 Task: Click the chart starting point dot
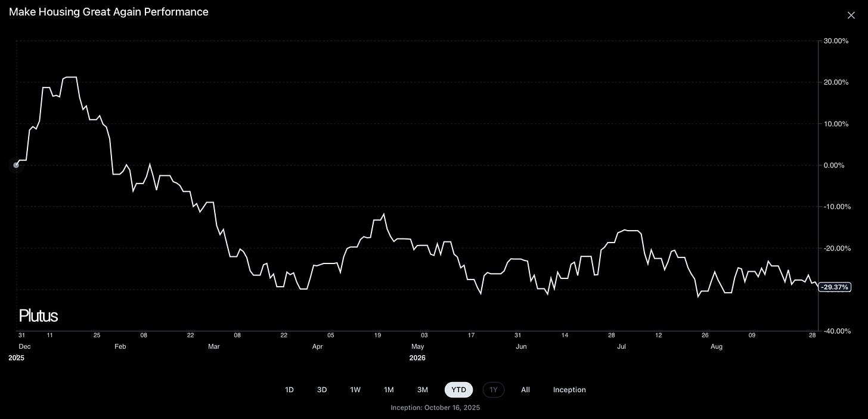pos(16,165)
